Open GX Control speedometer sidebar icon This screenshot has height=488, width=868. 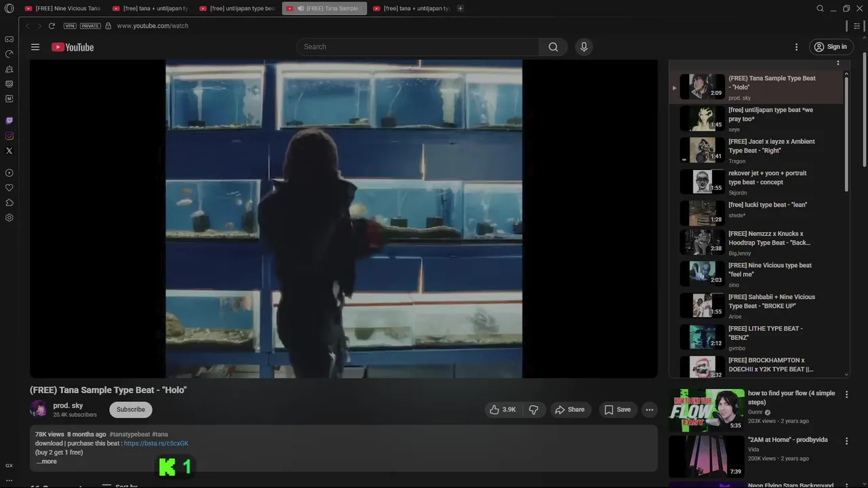pyautogui.click(x=9, y=54)
